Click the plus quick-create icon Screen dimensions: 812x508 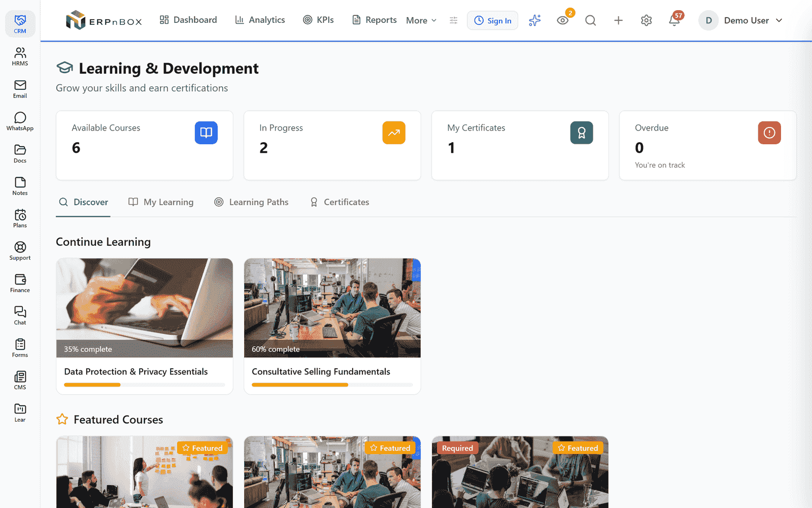point(618,20)
